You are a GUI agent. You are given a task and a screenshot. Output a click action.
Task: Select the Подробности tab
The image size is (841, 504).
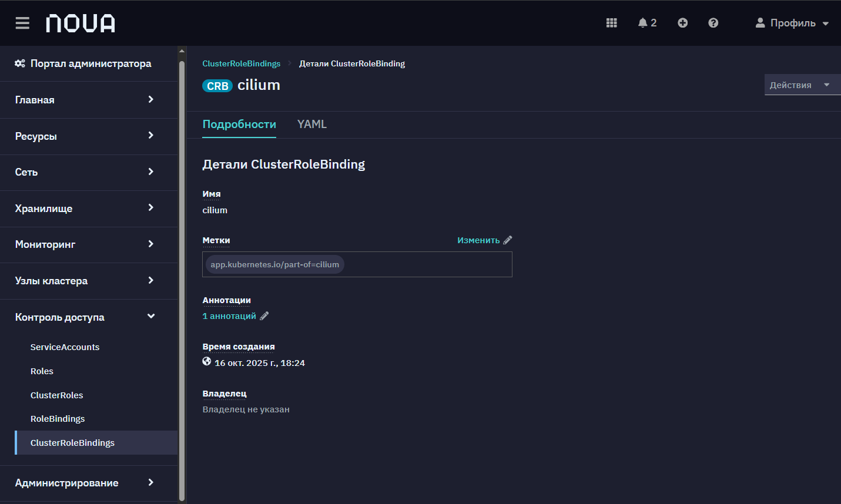239,124
